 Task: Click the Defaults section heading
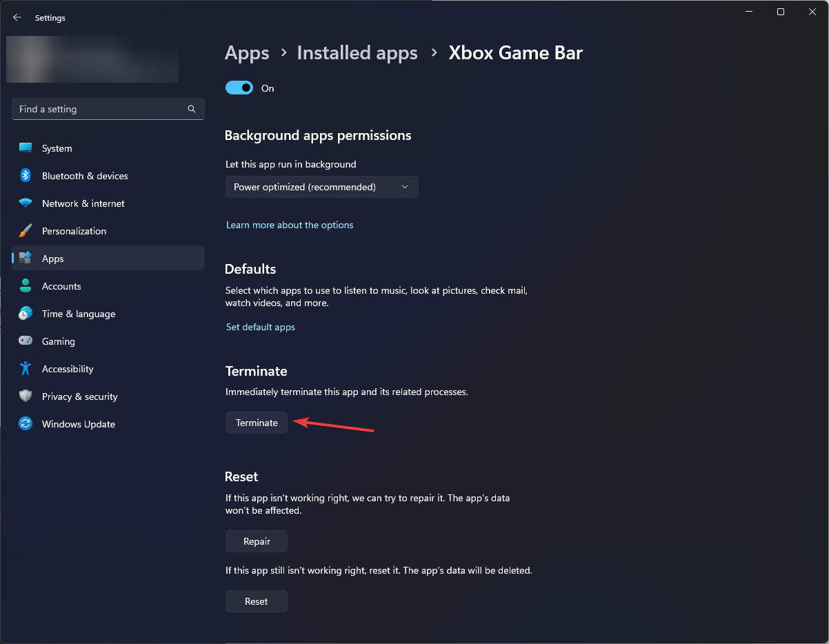[250, 269]
